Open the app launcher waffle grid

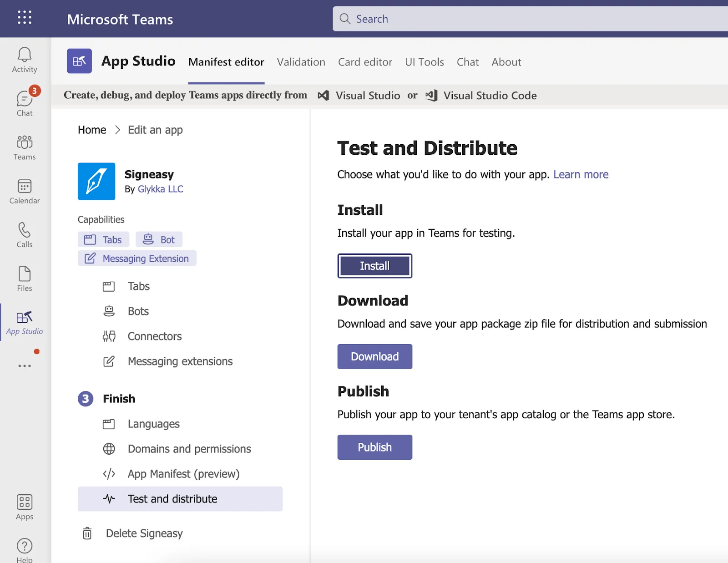coord(25,18)
